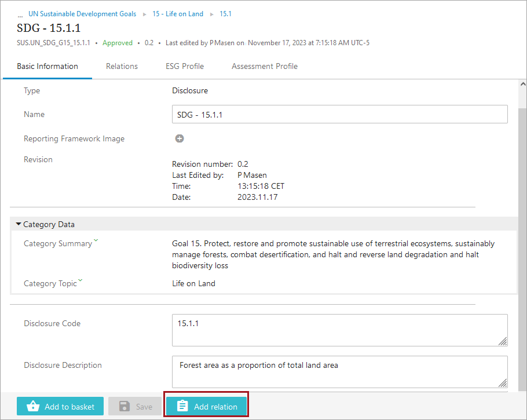Navigate to 15 - Life on Land breadcrumb
The height and width of the screenshot is (420, 527).
(x=178, y=14)
